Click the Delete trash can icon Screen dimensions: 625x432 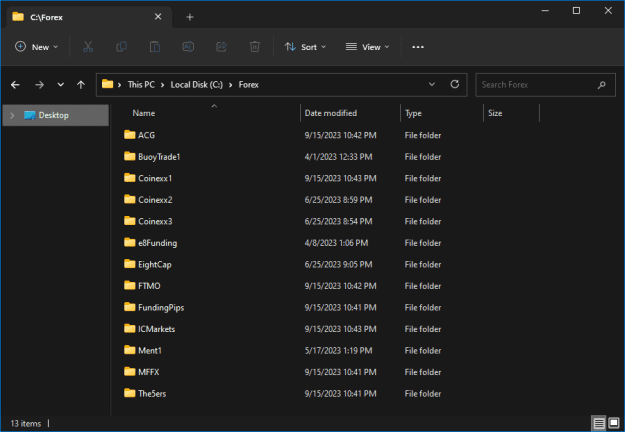tap(255, 47)
